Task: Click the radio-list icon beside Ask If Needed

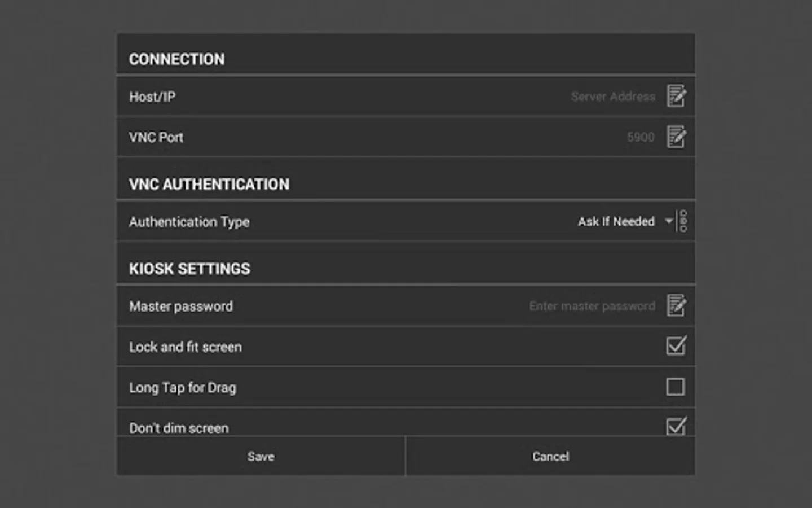Action: click(683, 221)
